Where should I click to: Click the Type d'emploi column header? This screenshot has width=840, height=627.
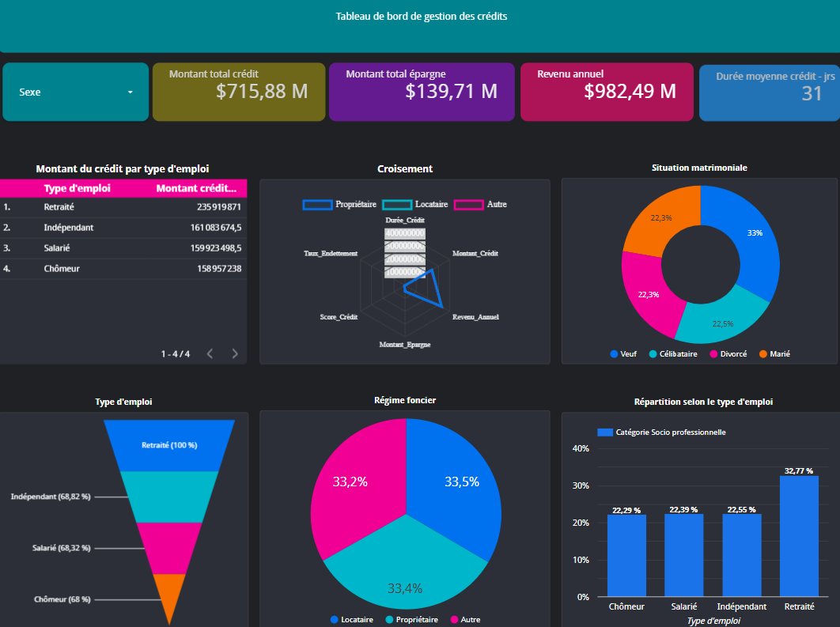79,188
